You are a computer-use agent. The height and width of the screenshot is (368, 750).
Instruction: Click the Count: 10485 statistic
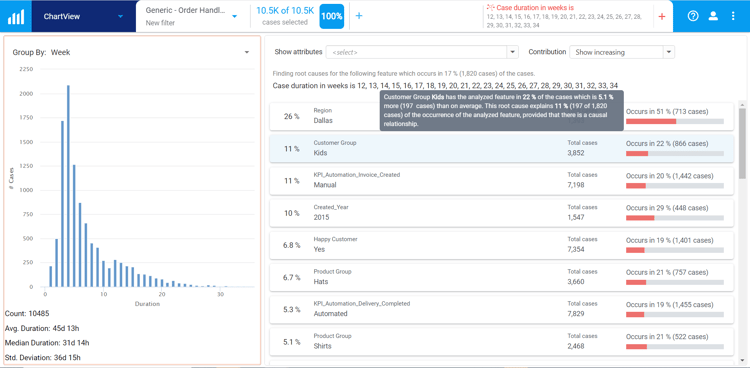(27, 313)
